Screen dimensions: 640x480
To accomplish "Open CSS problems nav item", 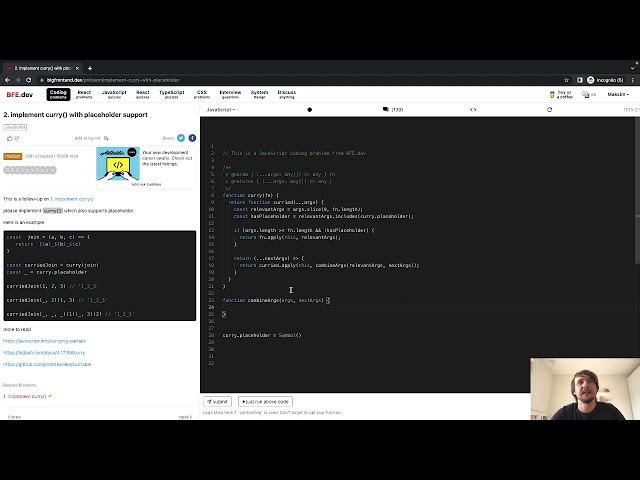I will tap(202, 94).
